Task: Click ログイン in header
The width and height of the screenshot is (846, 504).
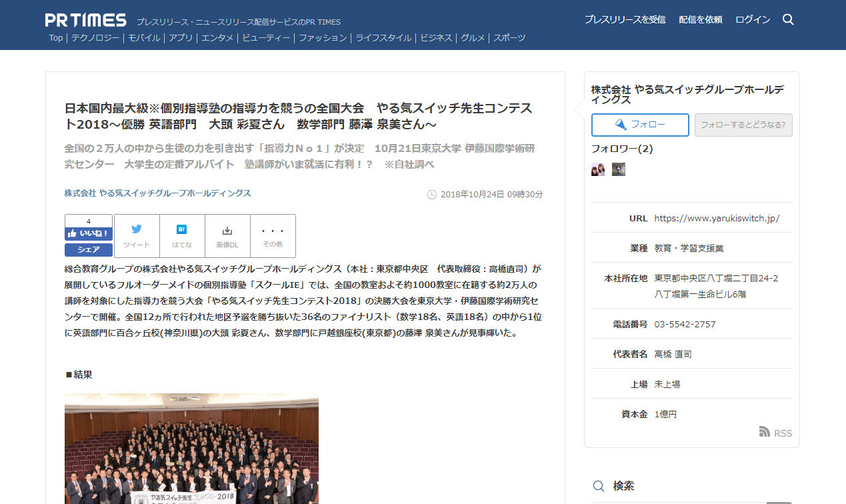Action: pyautogui.click(x=753, y=19)
